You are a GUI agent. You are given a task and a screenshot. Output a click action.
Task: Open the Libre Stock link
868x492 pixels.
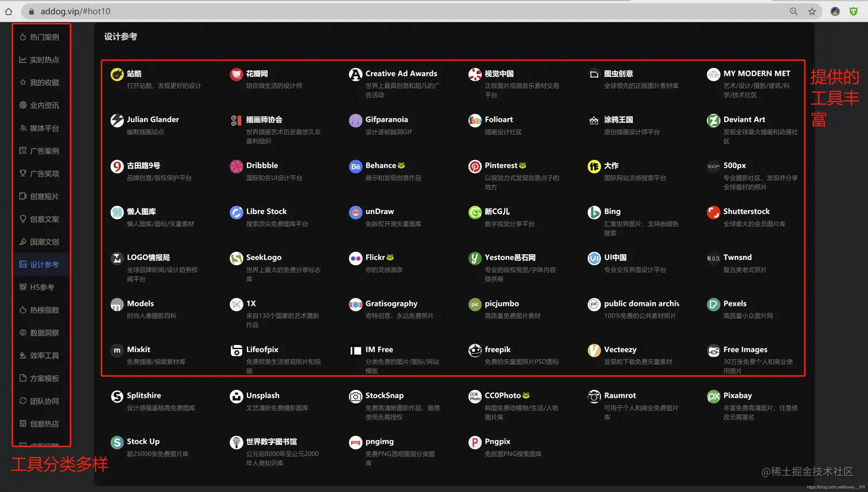point(266,211)
